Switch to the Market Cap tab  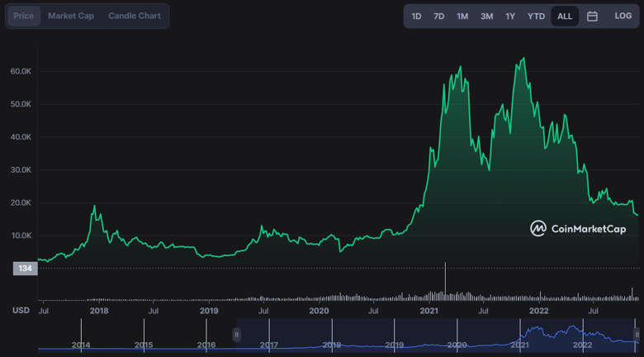click(71, 16)
